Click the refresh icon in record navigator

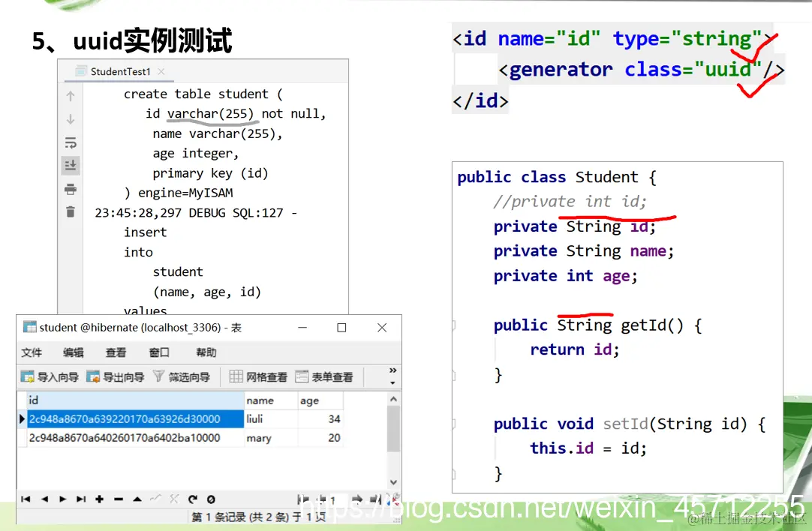(193, 499)
